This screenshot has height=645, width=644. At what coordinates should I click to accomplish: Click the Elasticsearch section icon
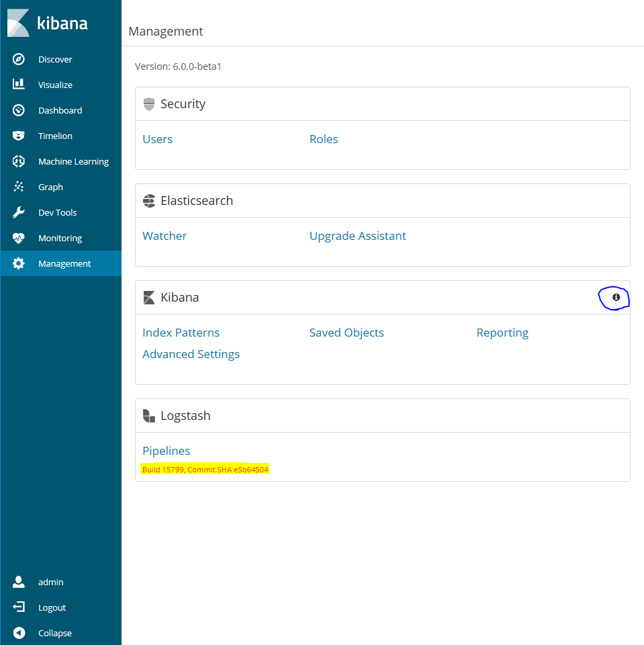pos(149,201)
